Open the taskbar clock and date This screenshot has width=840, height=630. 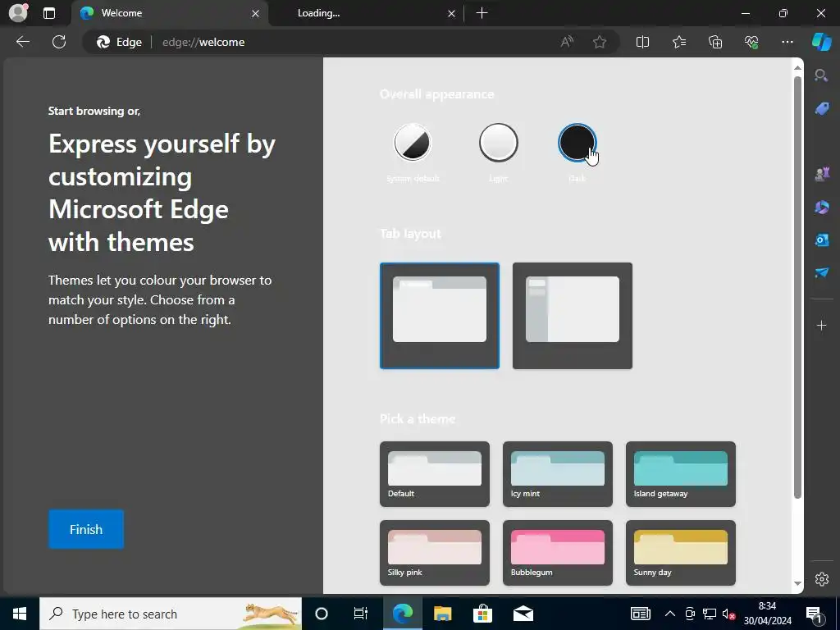click(767, 614)
